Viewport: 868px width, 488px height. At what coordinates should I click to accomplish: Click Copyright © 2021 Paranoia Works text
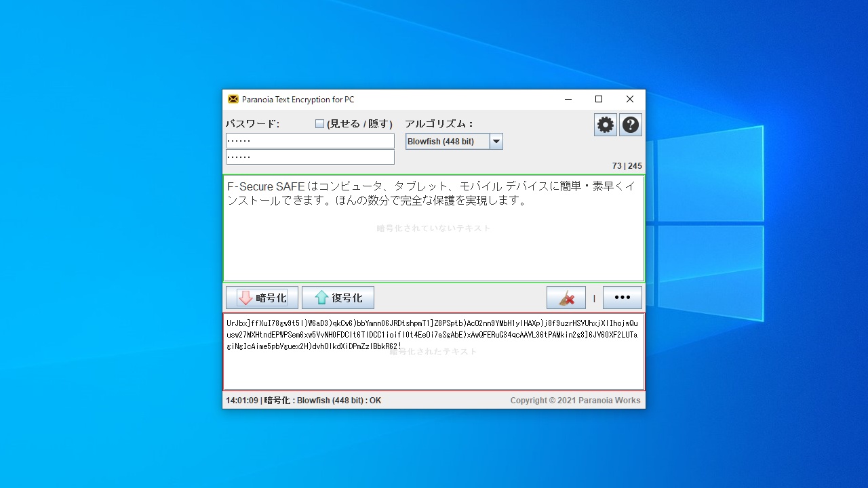tap(575, 401)
